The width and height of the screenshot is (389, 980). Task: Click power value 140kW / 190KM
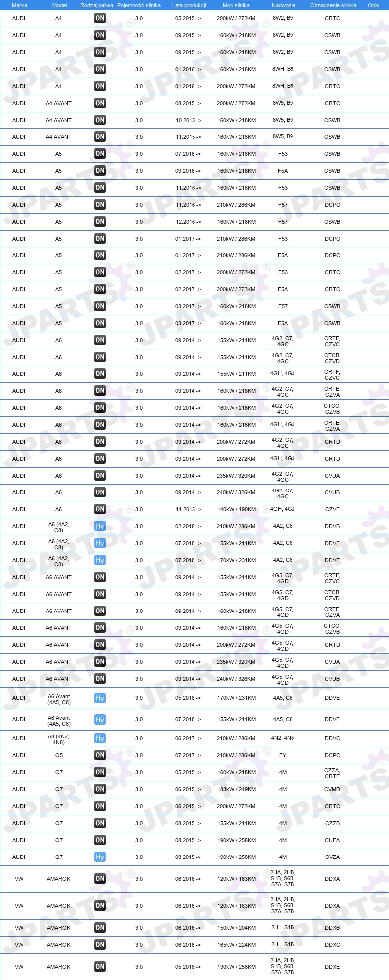tap(236, 509)
